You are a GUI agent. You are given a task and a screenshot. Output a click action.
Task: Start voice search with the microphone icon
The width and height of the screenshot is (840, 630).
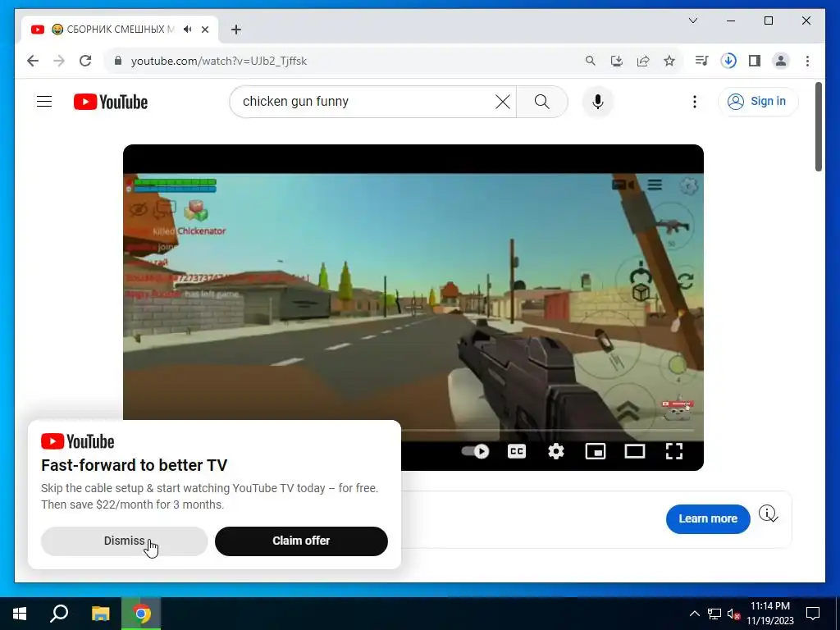597,101
